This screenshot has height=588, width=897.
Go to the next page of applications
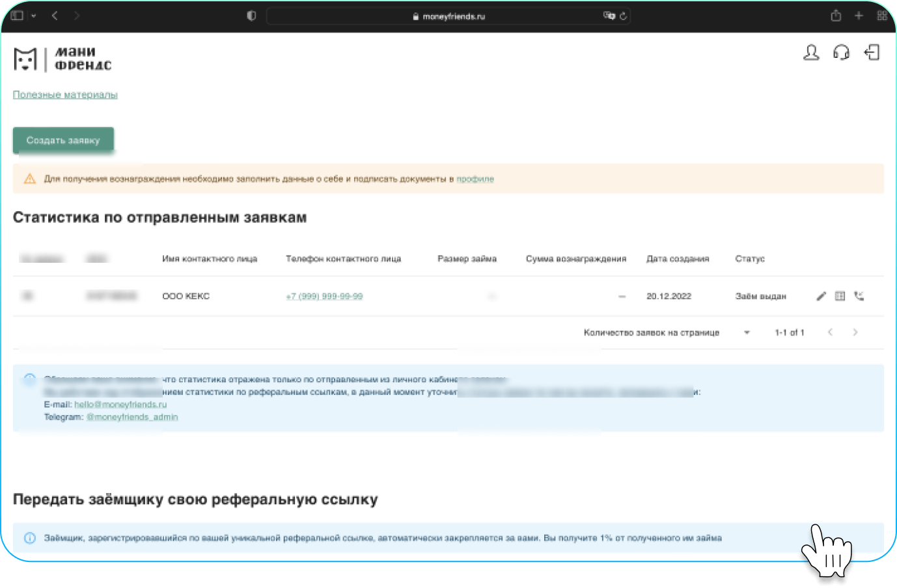[x=855, y=332]
